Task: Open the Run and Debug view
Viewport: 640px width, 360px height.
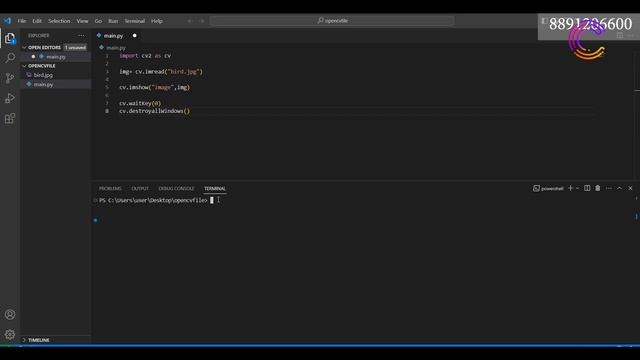Action: tap(10, 98)
